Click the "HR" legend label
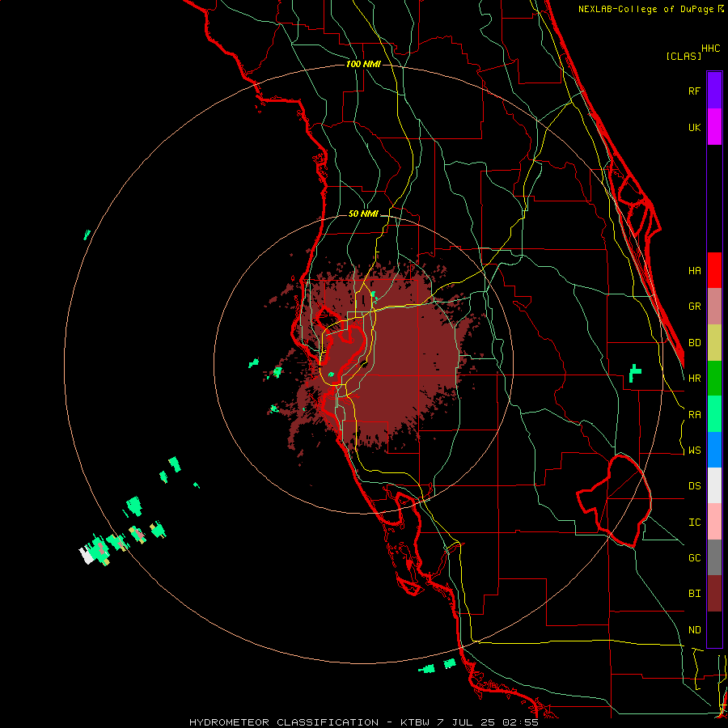 pyautogui.click(x=694, y=379)
